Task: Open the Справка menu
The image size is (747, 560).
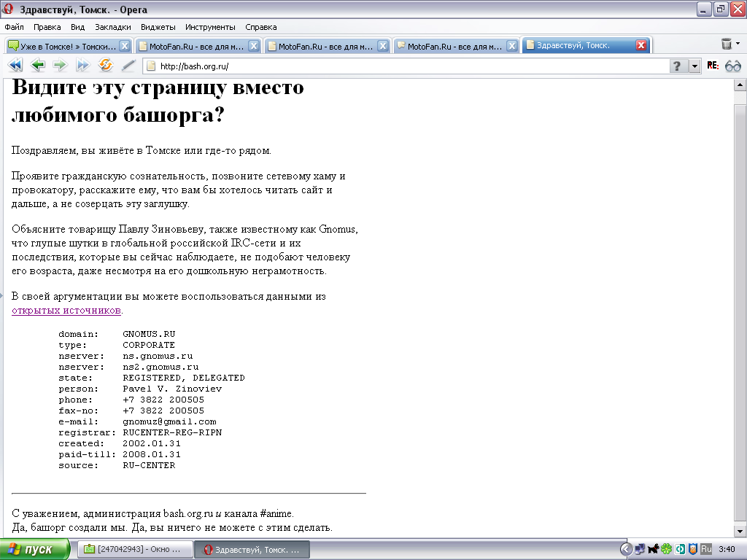Action: pyautogui.click(x=261, y=27)
